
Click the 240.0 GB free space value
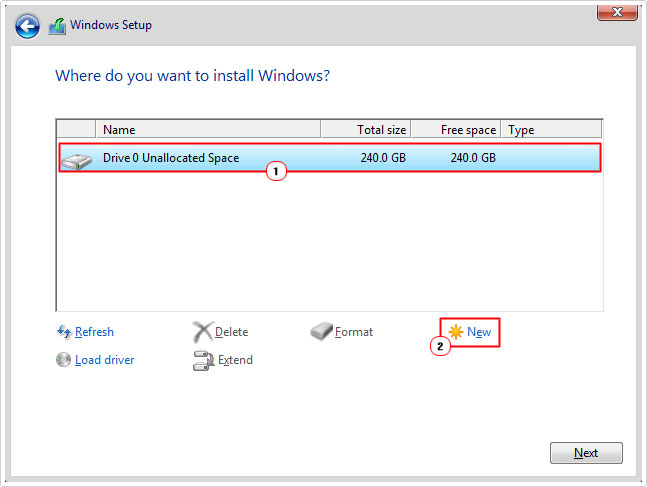pyautogui.click(x=473, y=158)
